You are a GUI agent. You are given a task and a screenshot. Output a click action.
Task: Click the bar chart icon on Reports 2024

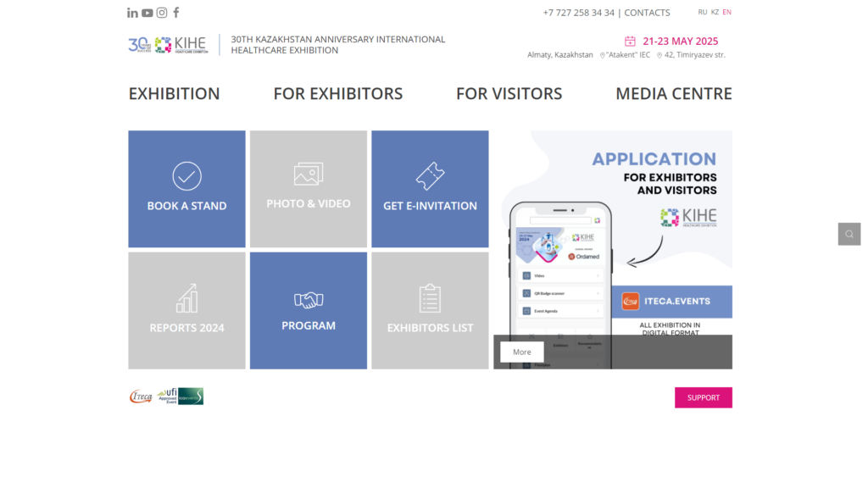pos(186,298)
